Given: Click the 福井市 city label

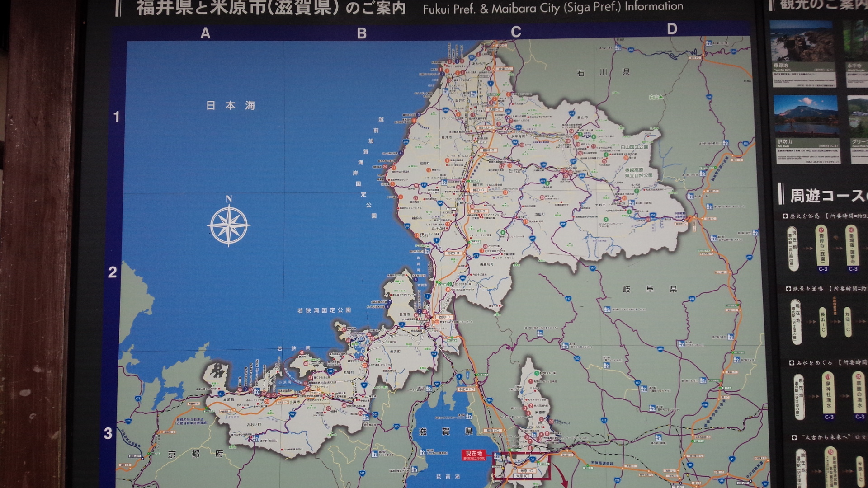Looking at the screenshot, I should click(x=447, y=137).
